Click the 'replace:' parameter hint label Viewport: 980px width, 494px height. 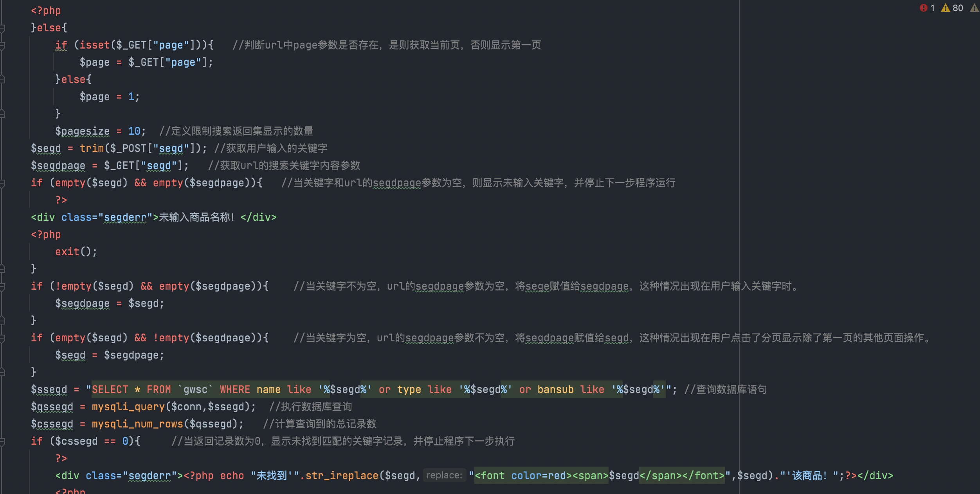(x=444, y=476)
